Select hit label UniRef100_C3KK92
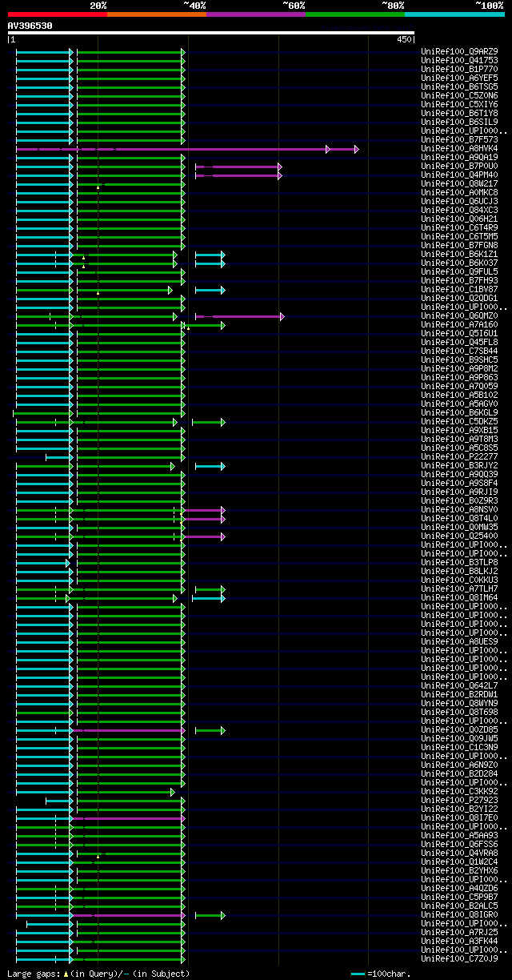Screen dimensions: 512x980 (459, 792)
